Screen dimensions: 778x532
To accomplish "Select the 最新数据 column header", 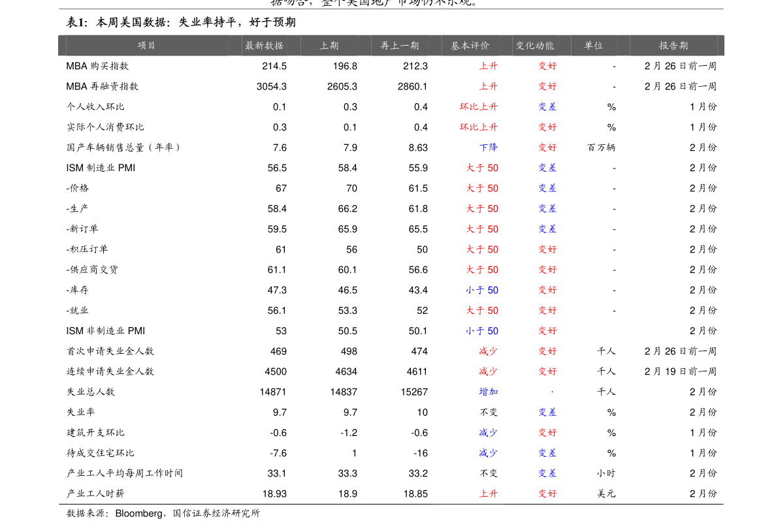I will tap(264, 46).
